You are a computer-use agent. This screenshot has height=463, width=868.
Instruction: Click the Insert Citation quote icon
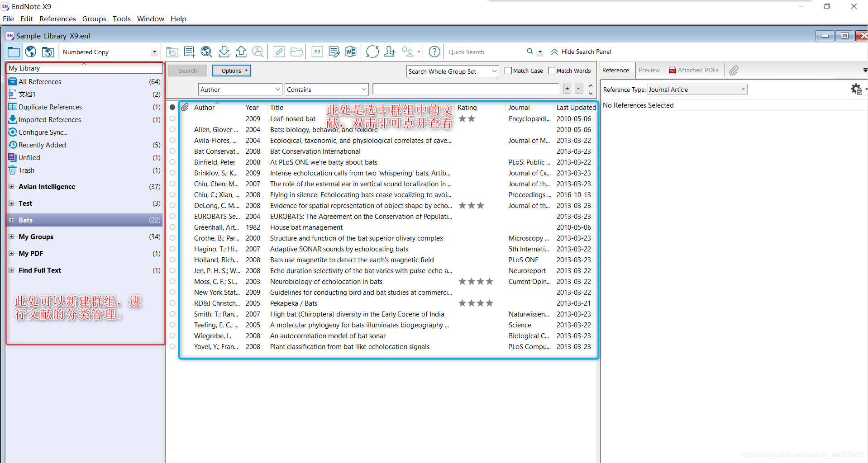[x=317, y=52]
